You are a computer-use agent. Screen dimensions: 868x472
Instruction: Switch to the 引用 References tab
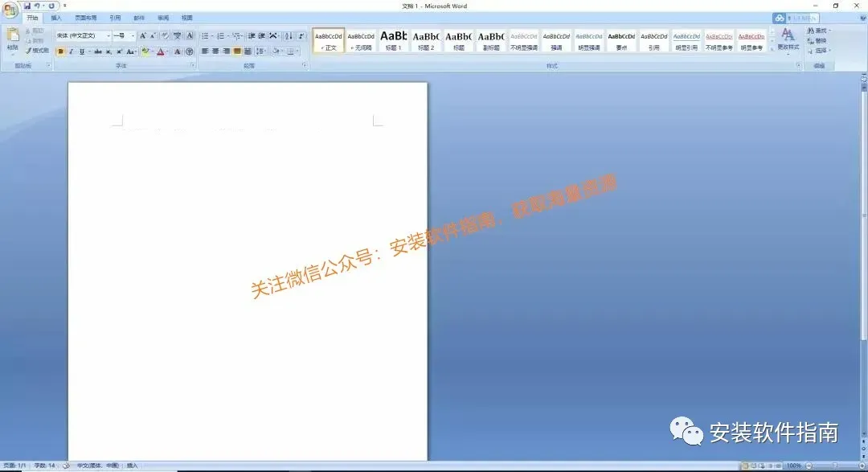[115, 18]
